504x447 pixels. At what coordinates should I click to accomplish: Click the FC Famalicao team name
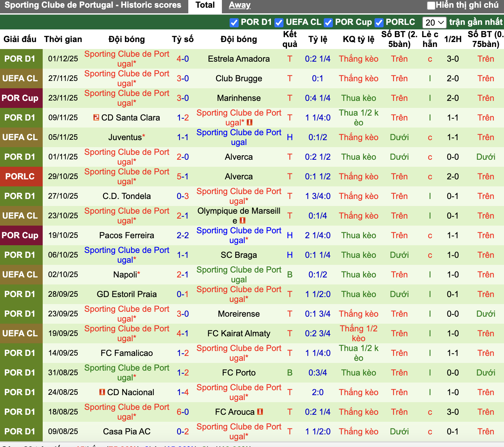(127, 353)
